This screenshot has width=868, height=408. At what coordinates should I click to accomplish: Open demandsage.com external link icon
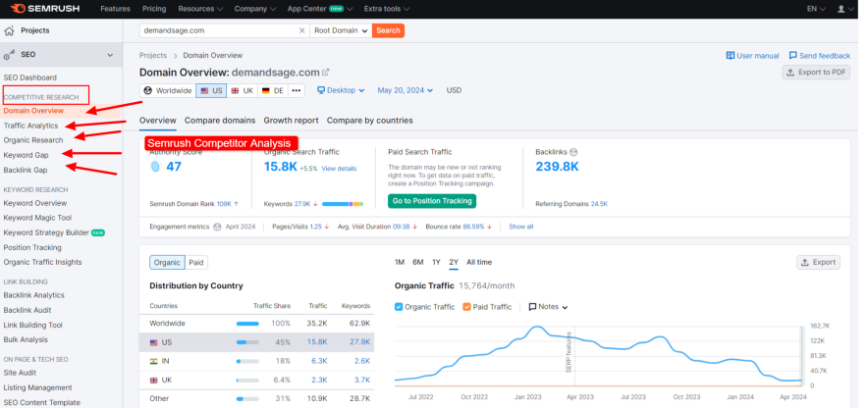tap(326, 72)
